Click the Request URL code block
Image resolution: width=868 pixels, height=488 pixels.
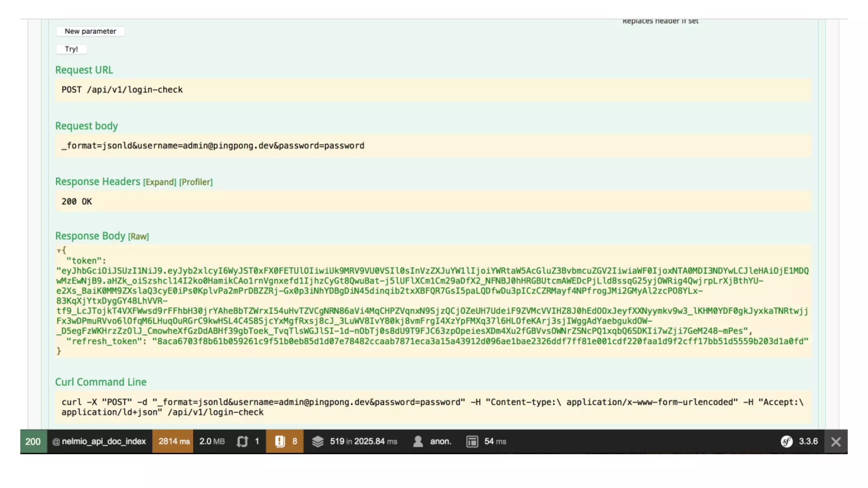coord(432,90)
